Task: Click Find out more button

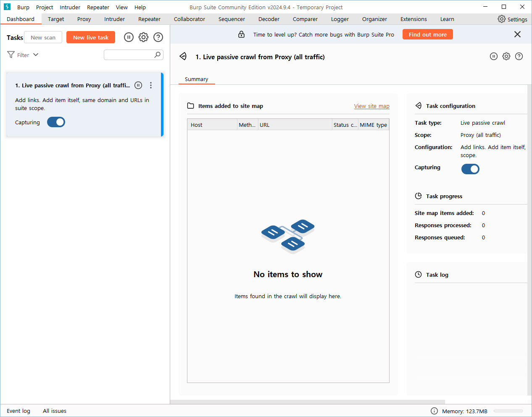Action: point(428,34)
